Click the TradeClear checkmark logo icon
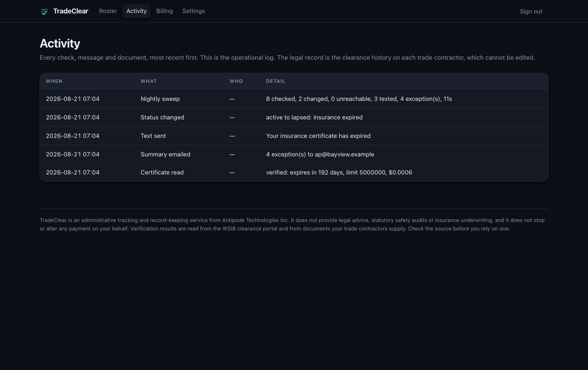588x370 pixels. [x=44, y=11]
